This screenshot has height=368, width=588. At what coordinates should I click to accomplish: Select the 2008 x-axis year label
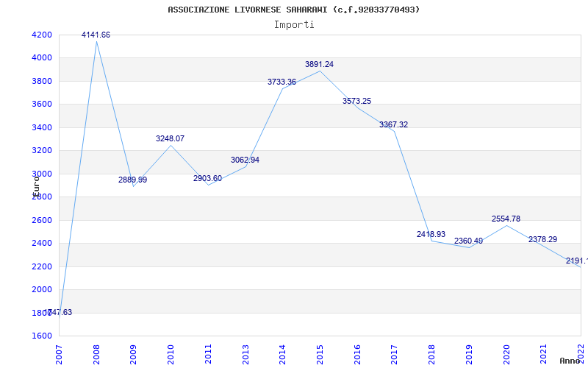point(96,354)
